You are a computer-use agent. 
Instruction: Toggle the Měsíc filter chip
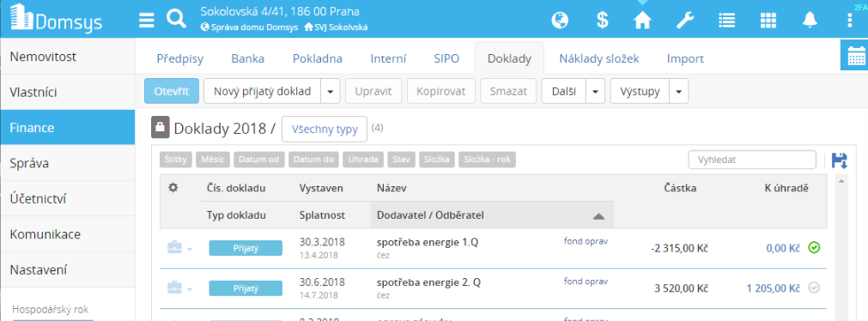(x=213, y=160)
